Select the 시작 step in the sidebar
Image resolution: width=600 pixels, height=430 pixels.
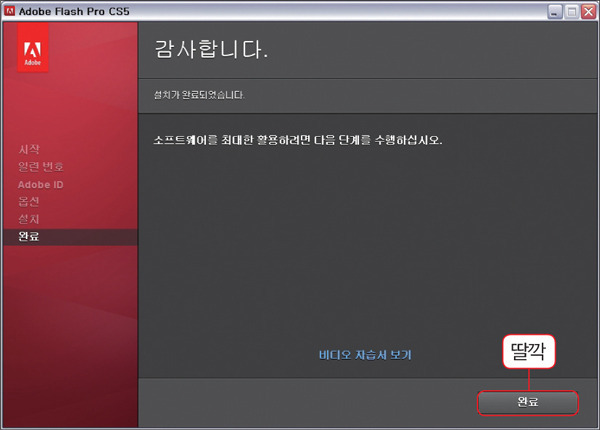29,149
